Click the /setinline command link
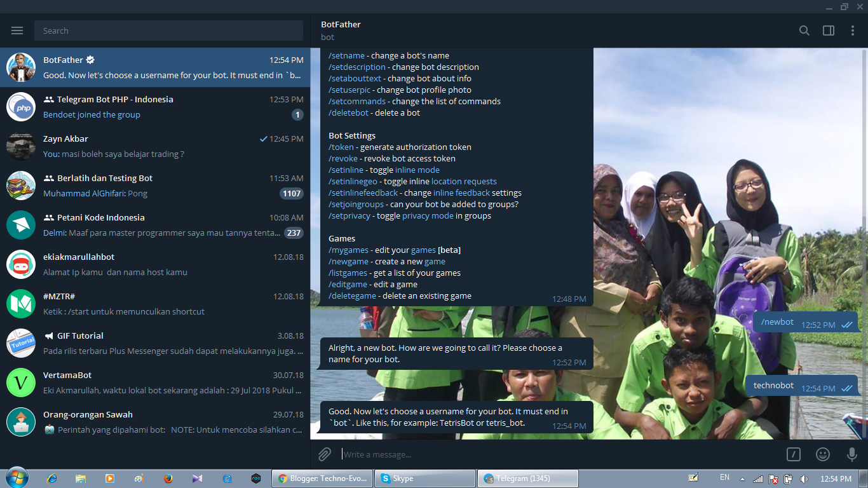 click(x=346, y=170)
